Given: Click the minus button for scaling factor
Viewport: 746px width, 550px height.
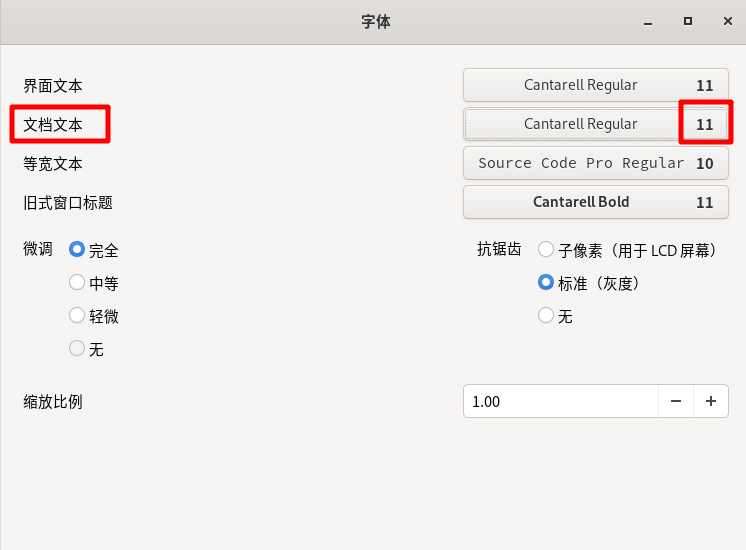Looking at the screenshot, I should click(676, 401).
